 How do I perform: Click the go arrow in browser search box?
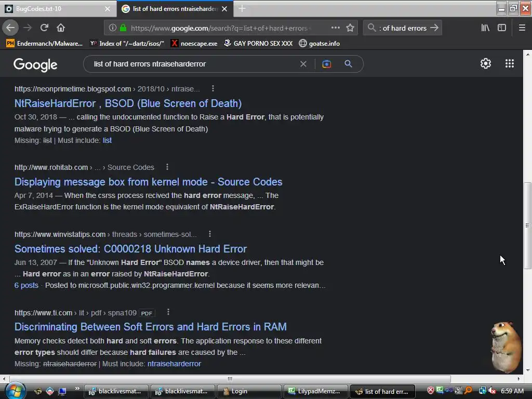(x=434, y=28)
